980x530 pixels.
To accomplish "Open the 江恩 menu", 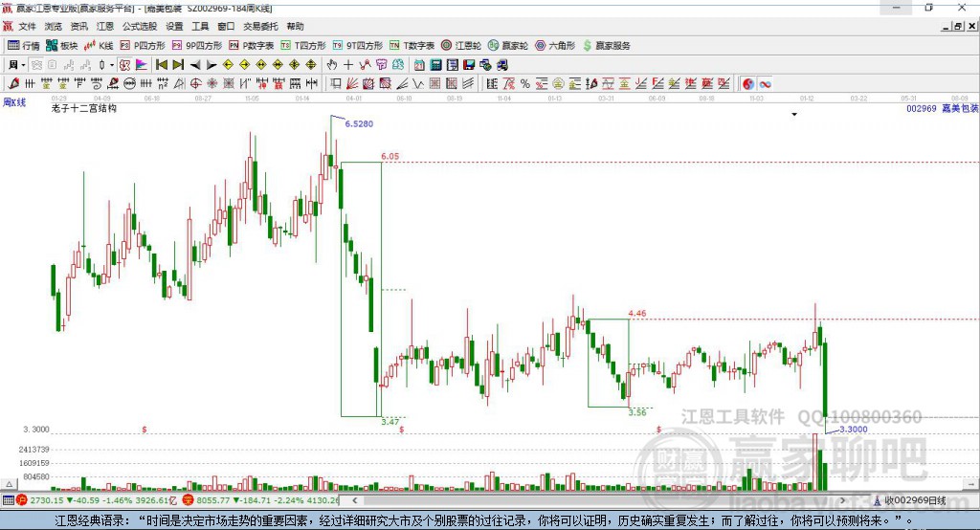I will click(x=105, y=26).
